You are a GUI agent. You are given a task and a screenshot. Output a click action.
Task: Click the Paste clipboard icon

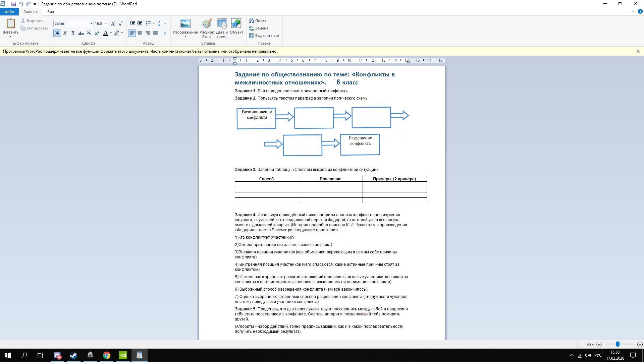(x=10, y=23)
